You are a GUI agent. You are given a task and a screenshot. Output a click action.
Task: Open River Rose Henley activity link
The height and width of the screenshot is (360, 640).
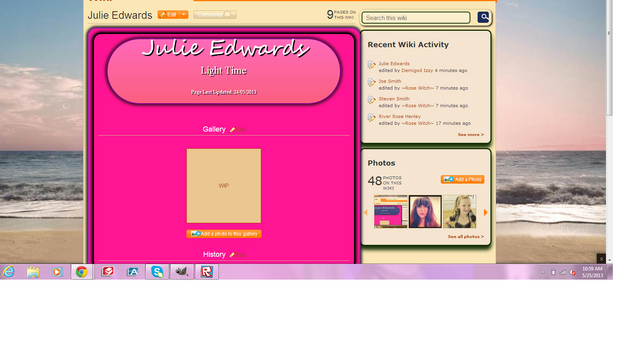(x=400, y=116)
